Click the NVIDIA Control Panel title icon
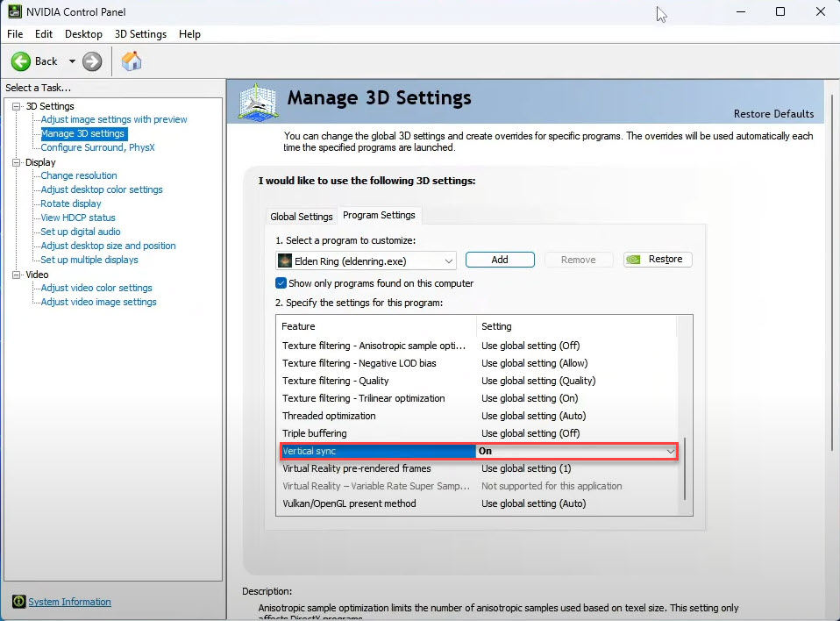The width and height of the screenshot is (840, 621). [13, 12]
